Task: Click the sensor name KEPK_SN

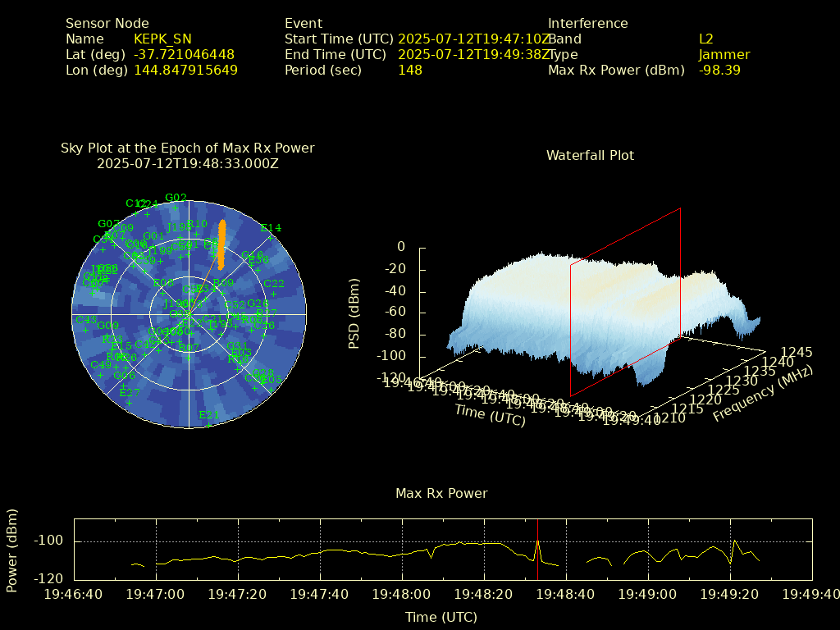Action: (x=162, y=39)
